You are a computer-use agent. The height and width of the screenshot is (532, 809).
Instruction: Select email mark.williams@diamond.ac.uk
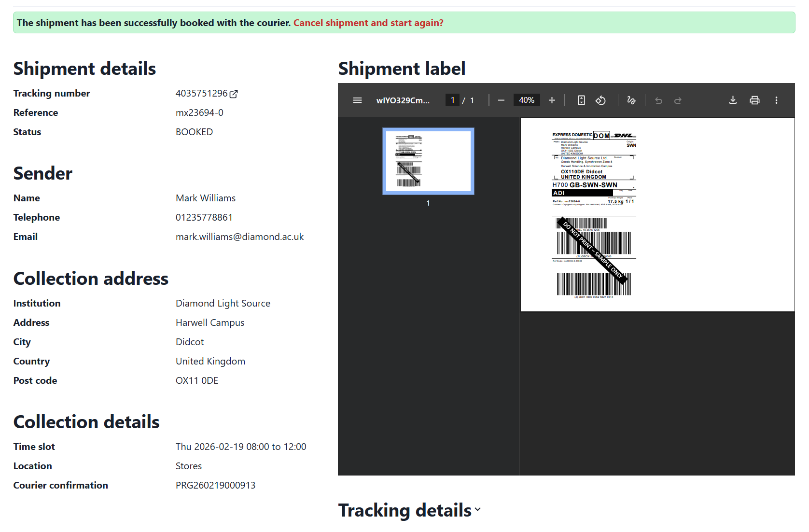coord(240,237)
